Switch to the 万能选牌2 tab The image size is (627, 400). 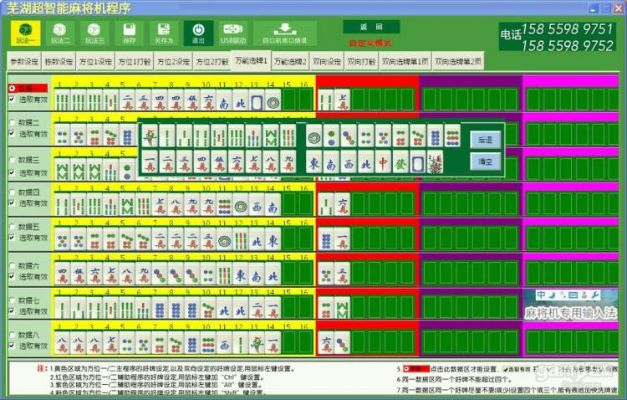290,62
